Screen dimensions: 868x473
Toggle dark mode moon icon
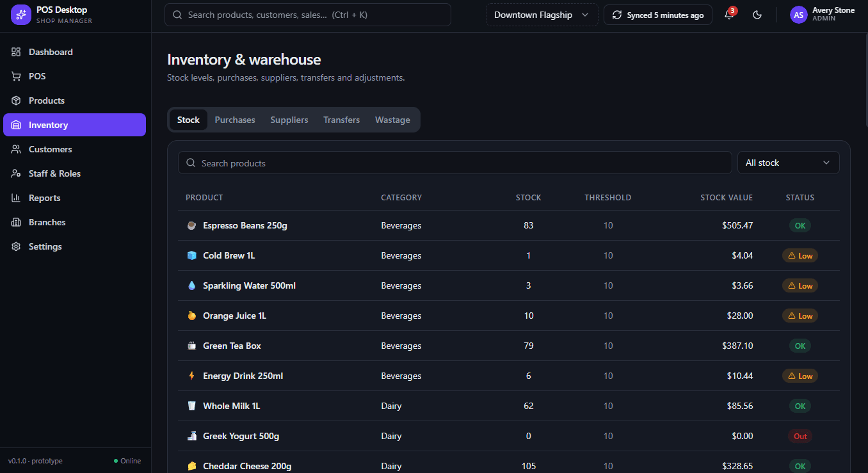click(x=757, y=15)
